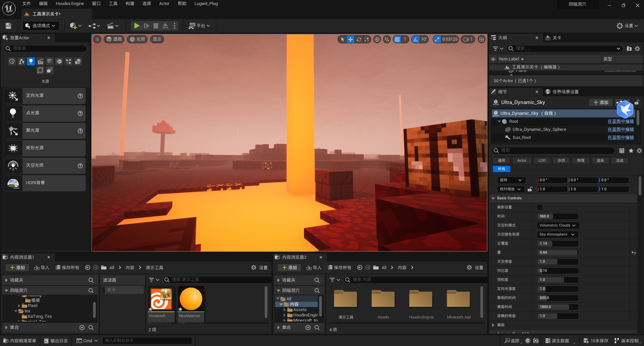
Task: Click the eject button in play toolbar
Action: click(x=165, y=26)
